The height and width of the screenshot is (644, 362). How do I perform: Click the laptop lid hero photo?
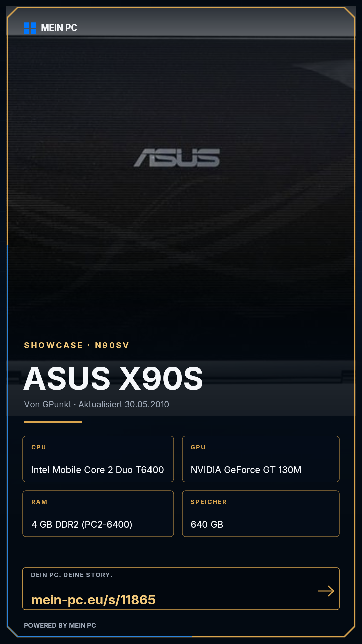(181, 188)
